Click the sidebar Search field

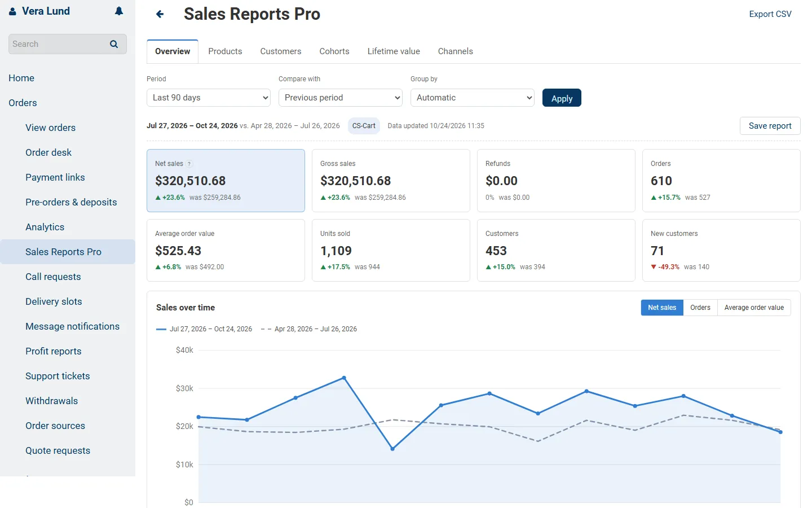coord(68,44)
